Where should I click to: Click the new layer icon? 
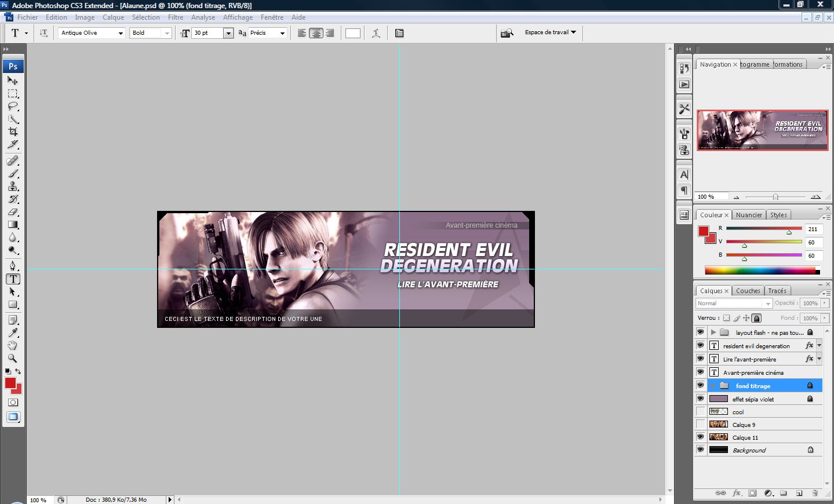pyautogui.click(x=799, y=494)
